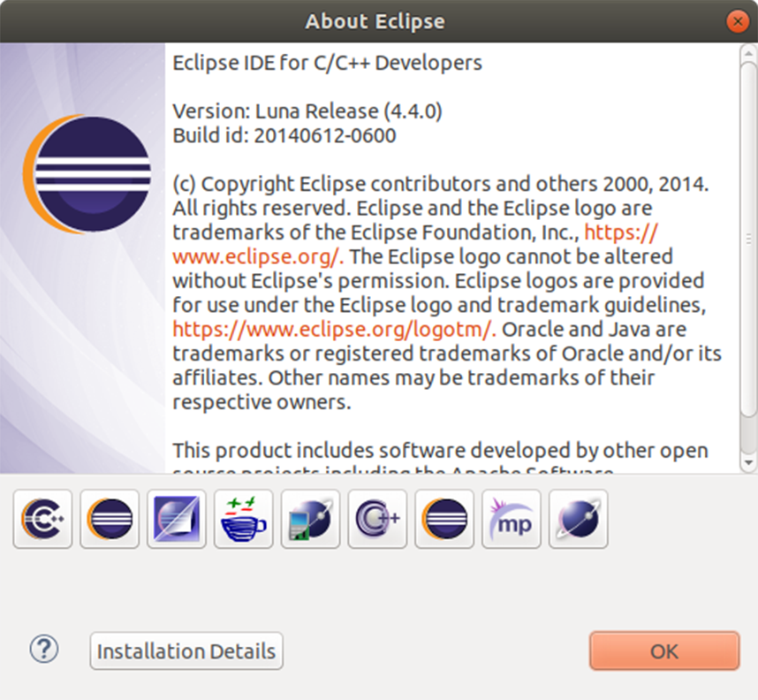Select the Eclipse icon beside the CDT icon

[110, 519]
